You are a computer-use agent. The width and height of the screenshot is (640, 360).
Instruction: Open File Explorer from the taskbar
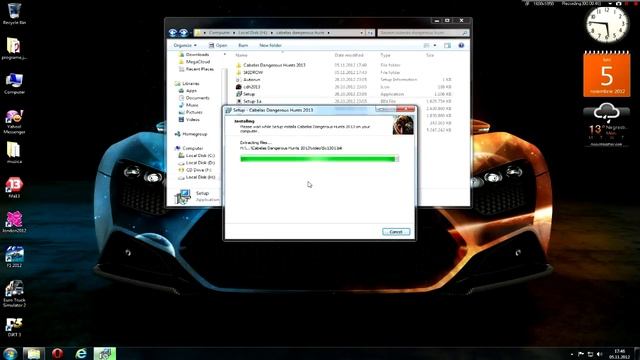33,353
